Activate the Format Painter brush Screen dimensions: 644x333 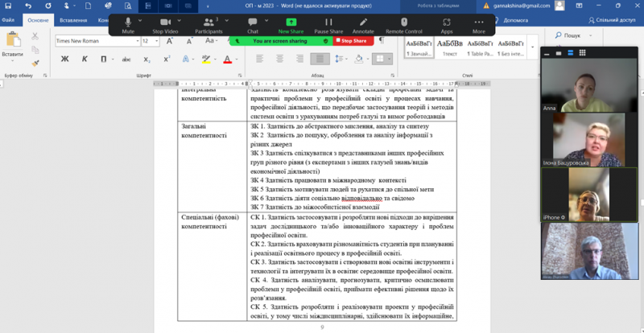(35, 64)
